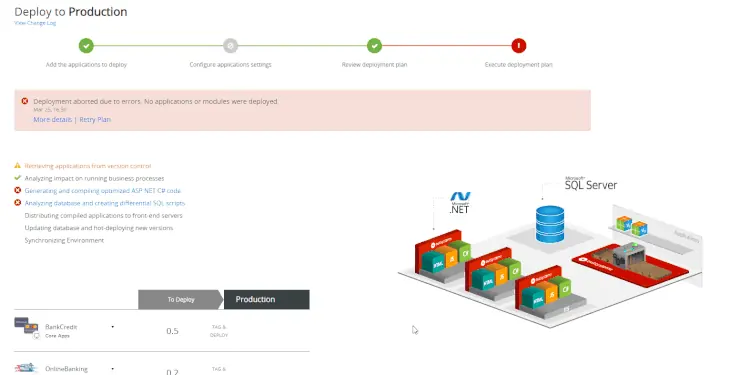The height and width of the screenshot is (375, 750).
Task: Expand the OnlineBanking dropdown arrow
Action: (x=113, y=369)
